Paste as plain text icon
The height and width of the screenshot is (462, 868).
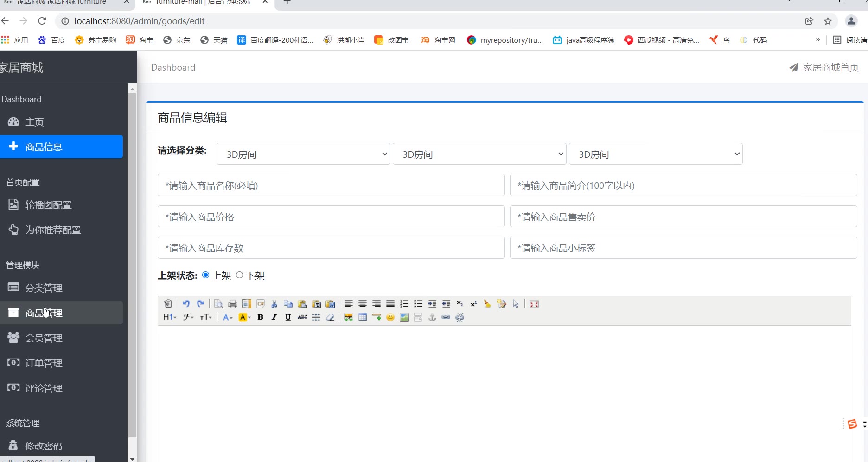(316, 304)
